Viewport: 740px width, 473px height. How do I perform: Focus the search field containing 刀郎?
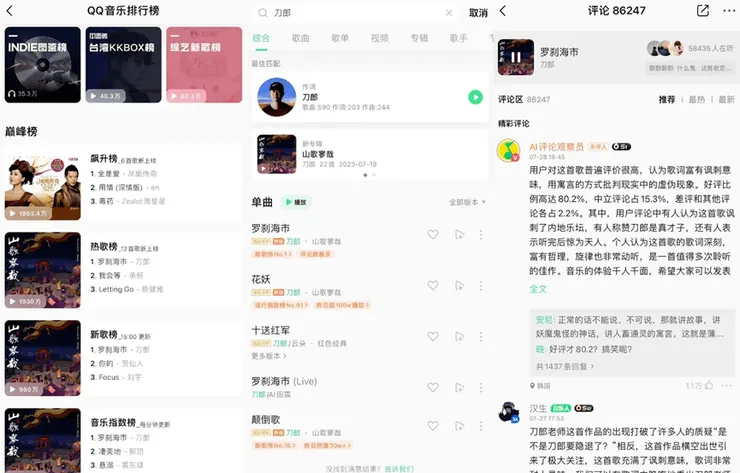(354, 13)
